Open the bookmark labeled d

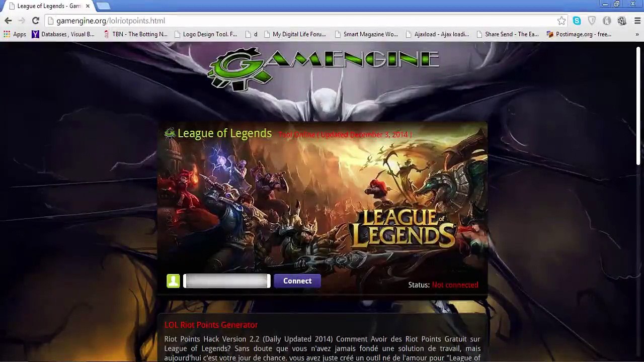point(251,34)
